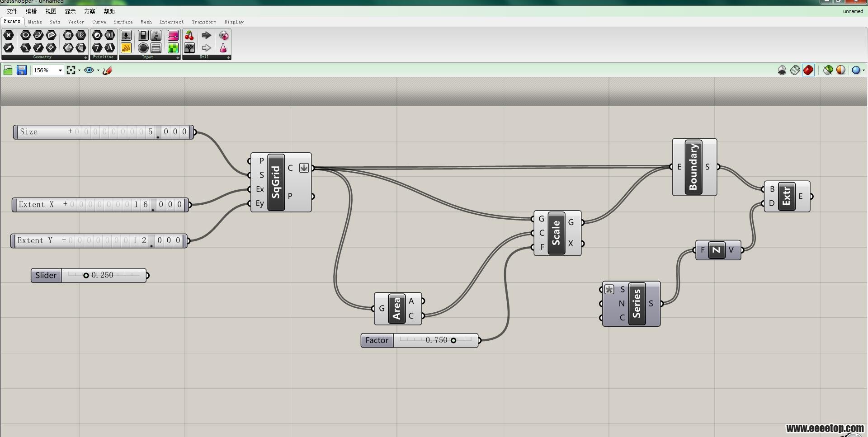Open the 显示 (Display) menu
Screen dimensions: 868x437
click(x=70, y=11)
